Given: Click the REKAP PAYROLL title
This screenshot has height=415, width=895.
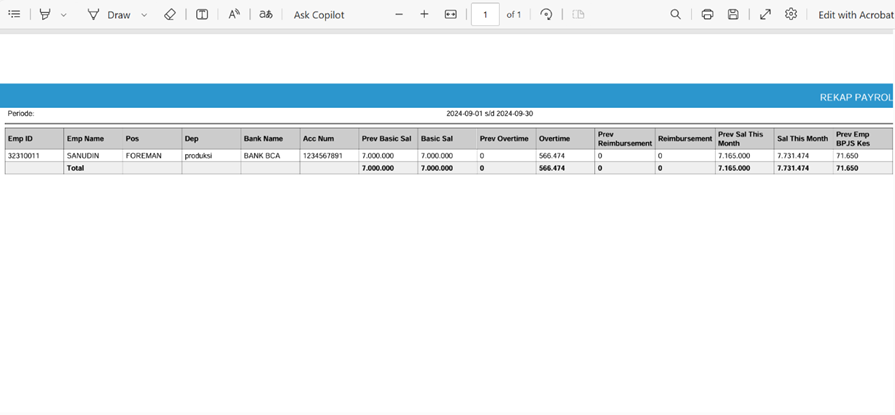Looking at the screenshot, I should coord(857,98).
